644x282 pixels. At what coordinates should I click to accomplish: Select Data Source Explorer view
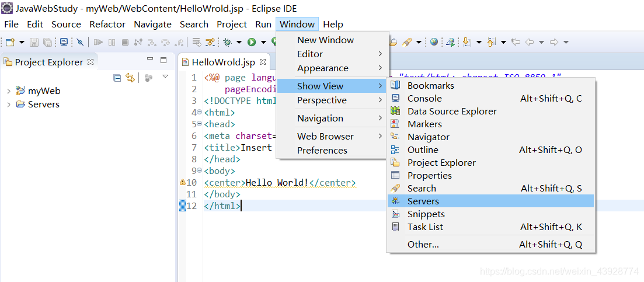pyautogui.click(x=491, y=112)
